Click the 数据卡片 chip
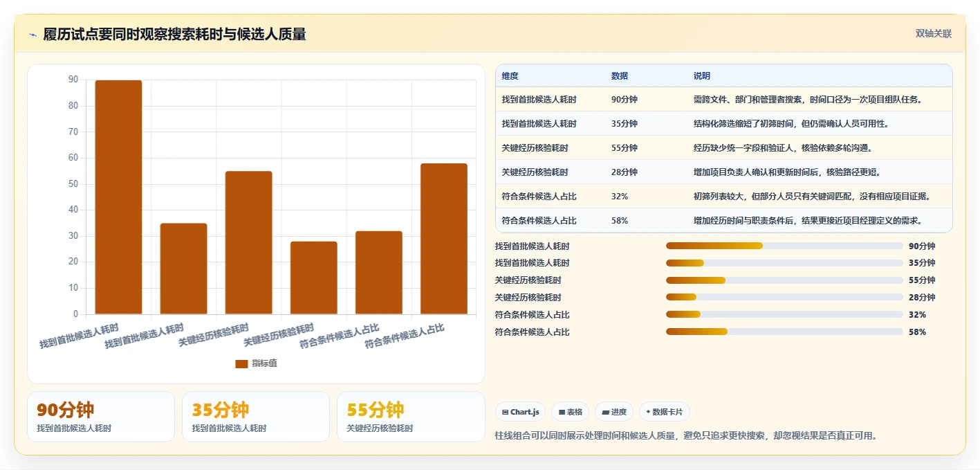 (x=664, y=412)
